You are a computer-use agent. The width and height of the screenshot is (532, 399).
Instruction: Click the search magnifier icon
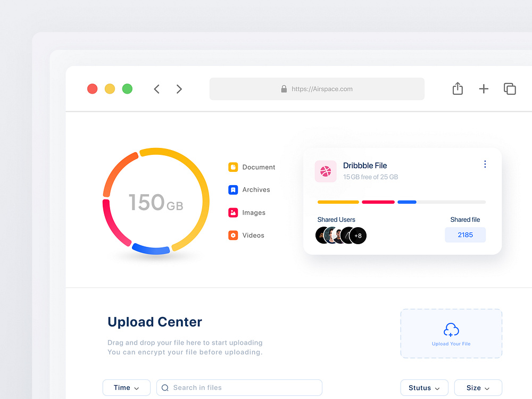click(165, 387)
